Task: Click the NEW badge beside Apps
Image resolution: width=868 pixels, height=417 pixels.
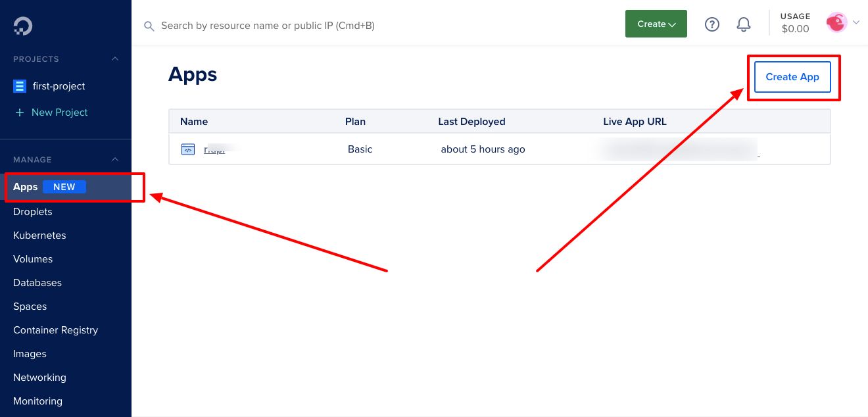Action: pyautogui.click(x=64, y=187)
